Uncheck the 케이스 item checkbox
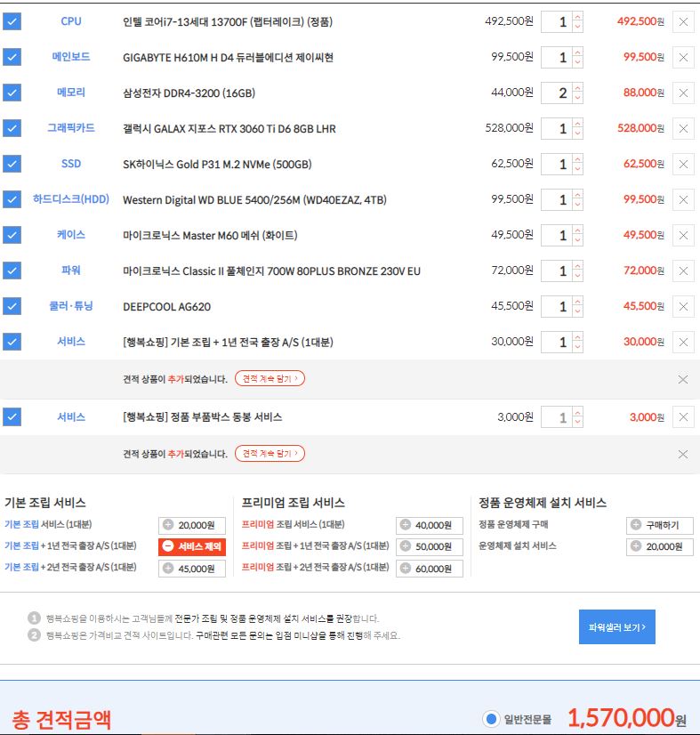The image size is (700, 735). click(12, 235)
